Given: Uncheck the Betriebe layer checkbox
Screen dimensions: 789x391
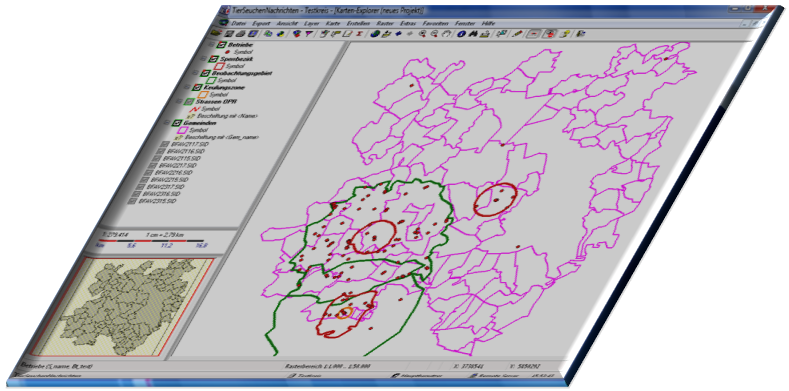Looking at the screenshot, I should [x=220, y=45].
